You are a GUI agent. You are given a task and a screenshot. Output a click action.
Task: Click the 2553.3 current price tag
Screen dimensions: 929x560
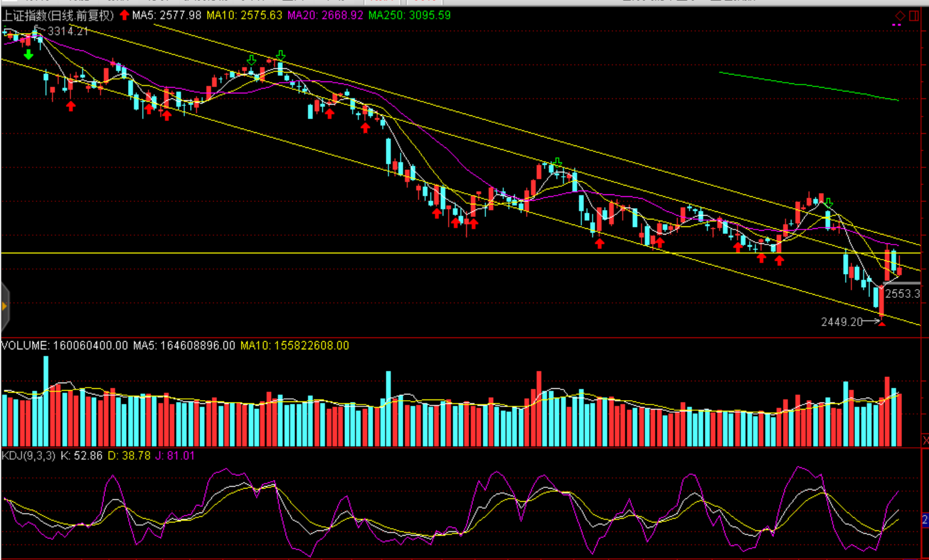point(902,293)
